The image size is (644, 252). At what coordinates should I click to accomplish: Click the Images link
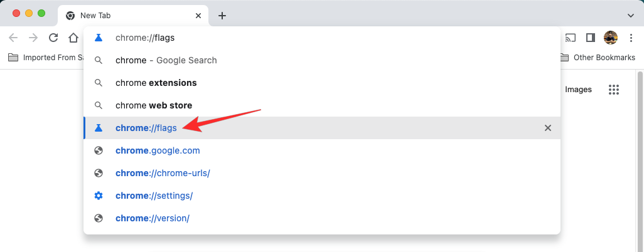click(x=578, y=90)
